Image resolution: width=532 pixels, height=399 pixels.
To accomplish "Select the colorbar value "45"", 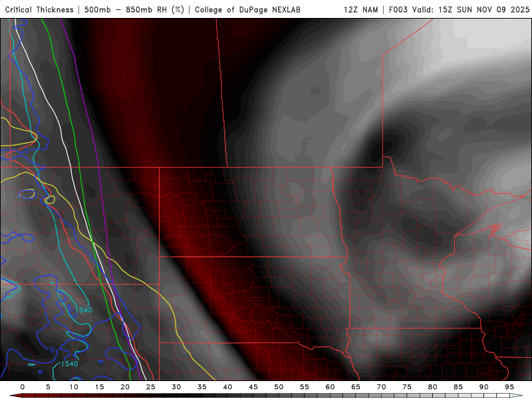I will coord(253,387).
